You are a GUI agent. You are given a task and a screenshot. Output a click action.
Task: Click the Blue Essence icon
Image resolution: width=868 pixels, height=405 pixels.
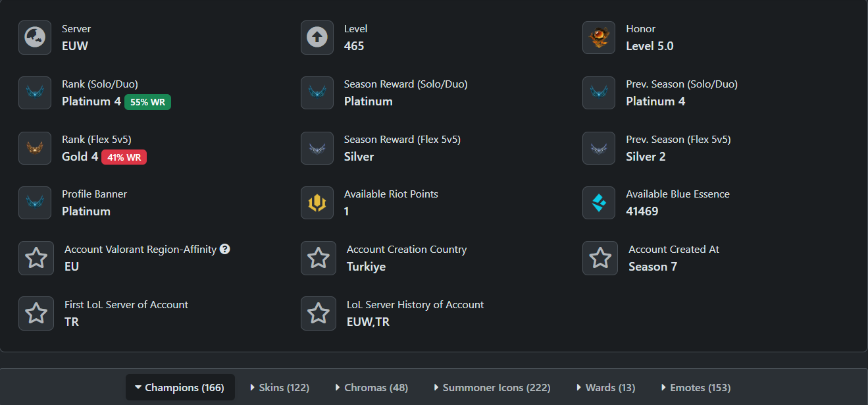pyautogui.click(x=599, y=203)
